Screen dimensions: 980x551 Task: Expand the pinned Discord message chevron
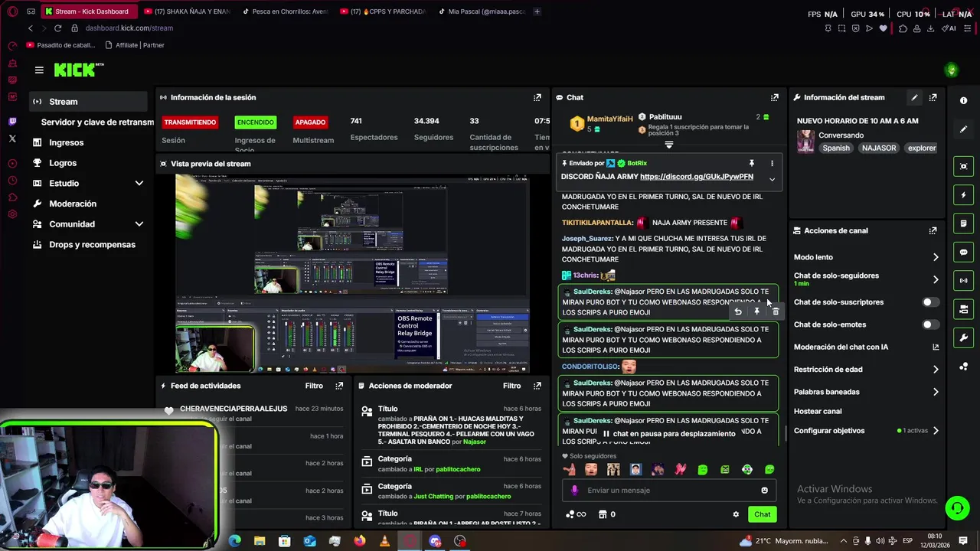(772, 179)
